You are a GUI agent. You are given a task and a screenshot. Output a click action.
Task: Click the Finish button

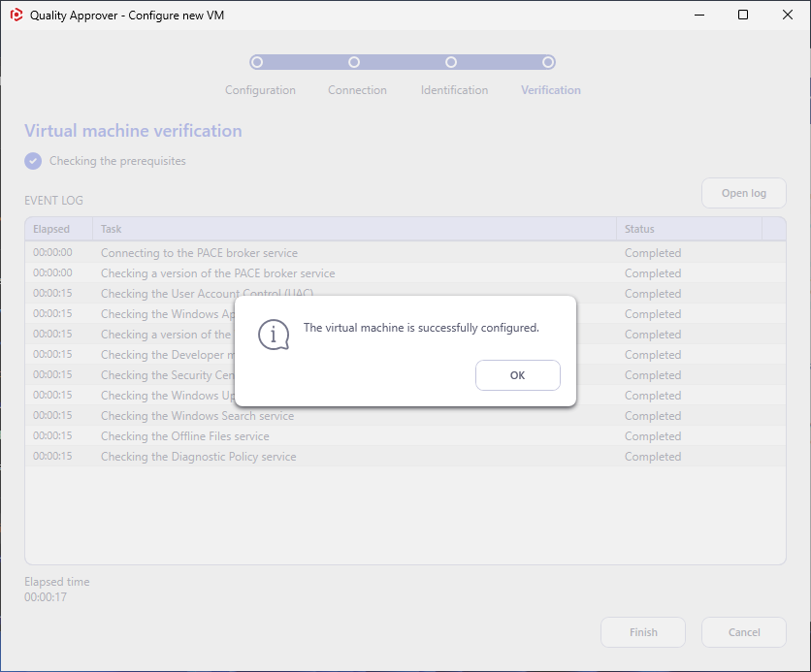[643, 632]
